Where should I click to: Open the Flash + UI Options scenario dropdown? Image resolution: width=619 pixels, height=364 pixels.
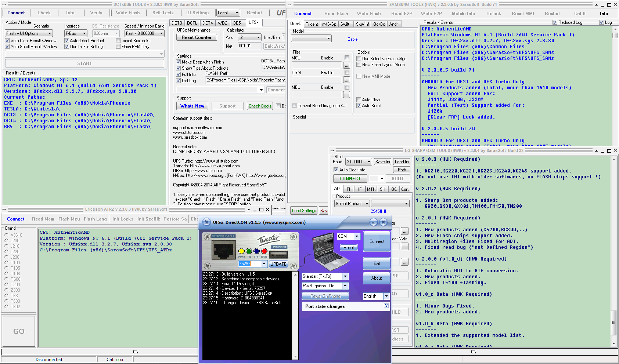[x=29, y=33]
